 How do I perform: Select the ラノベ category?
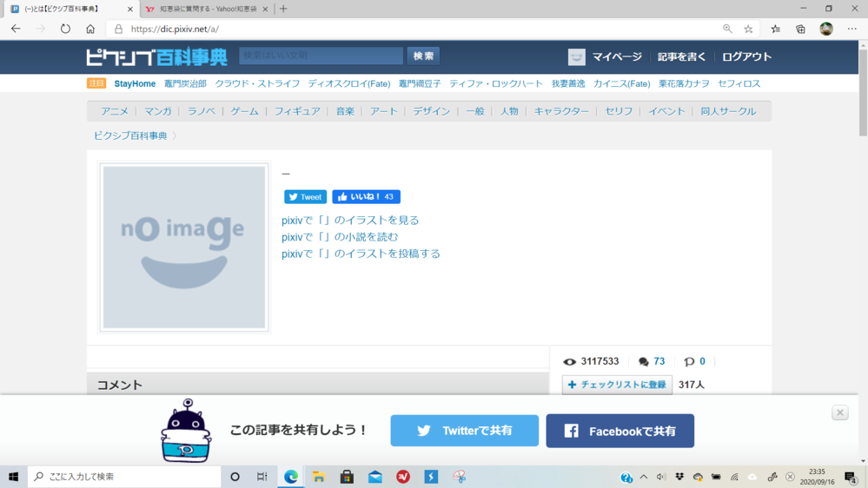click(201, 111)
